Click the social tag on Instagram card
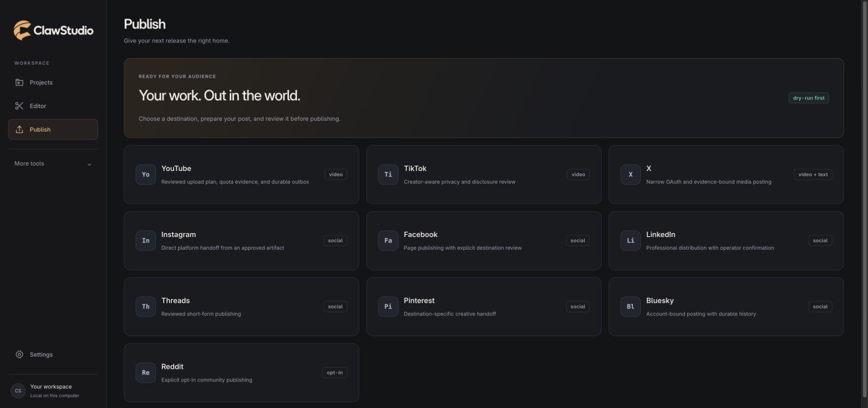The image size is (868, 408). [x=335, y=241]
